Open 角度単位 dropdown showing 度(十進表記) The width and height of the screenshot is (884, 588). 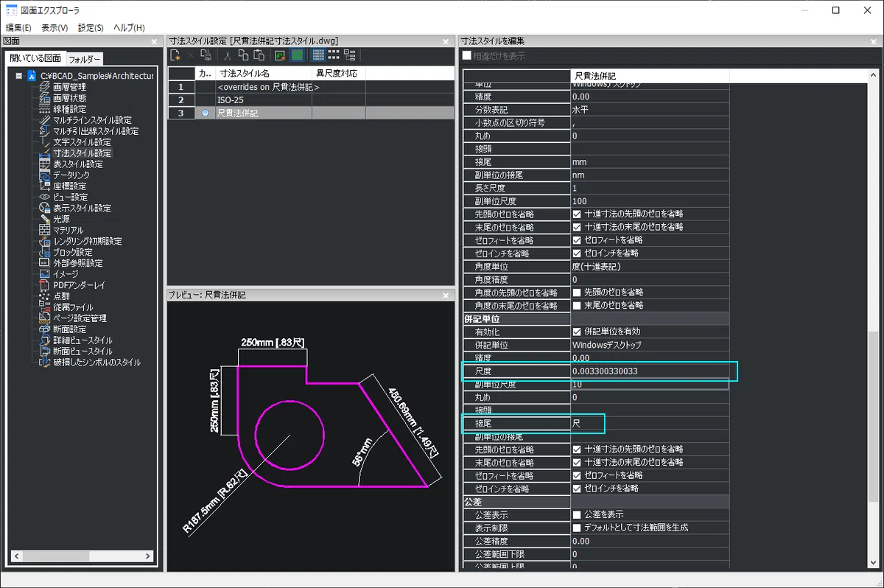pos(650,266)
